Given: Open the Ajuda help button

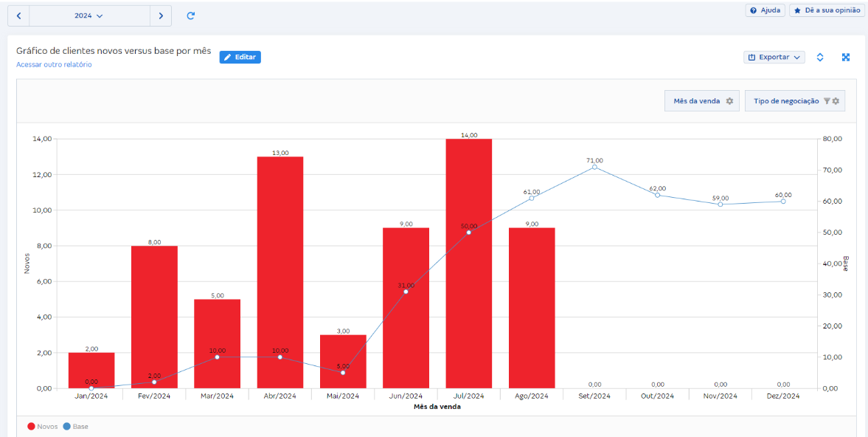Looking at the screenshot, I should click(x=765, y=10).
